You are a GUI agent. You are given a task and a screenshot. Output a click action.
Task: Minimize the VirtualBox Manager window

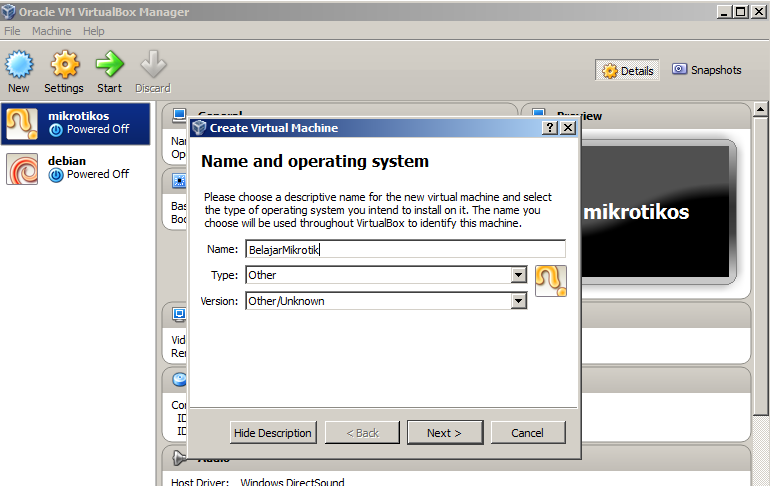click(724, 11)
